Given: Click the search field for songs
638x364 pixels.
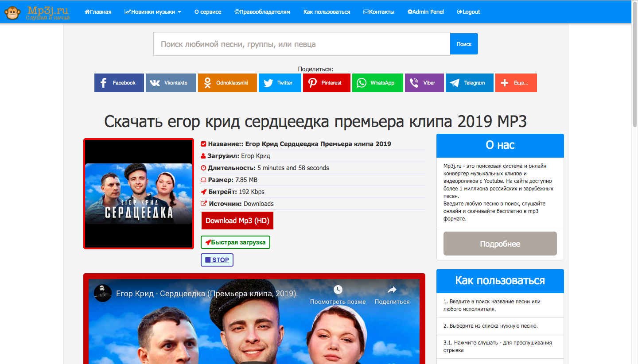Looking at the screenshot, I should point(302,44).
